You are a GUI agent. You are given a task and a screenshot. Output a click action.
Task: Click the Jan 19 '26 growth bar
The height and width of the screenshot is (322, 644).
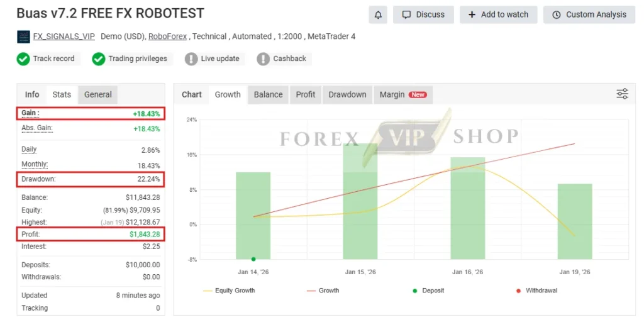point(575,221)
